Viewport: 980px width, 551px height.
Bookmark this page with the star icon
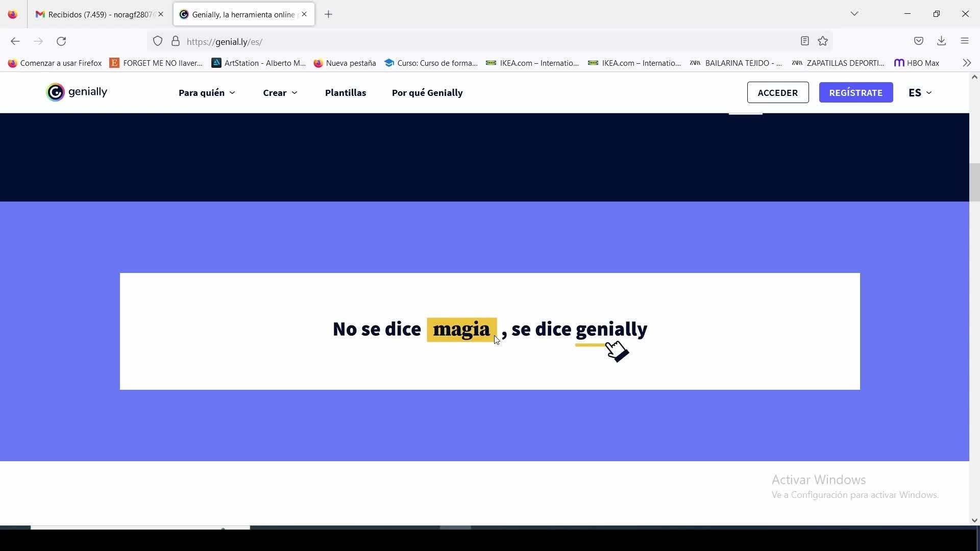pyautogui.click(x=823, y=41)
